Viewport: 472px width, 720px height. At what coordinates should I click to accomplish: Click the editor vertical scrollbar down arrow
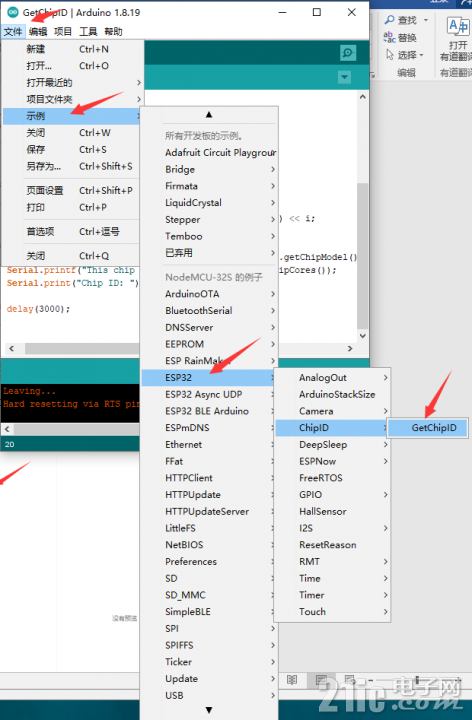[x=363, y=336]
